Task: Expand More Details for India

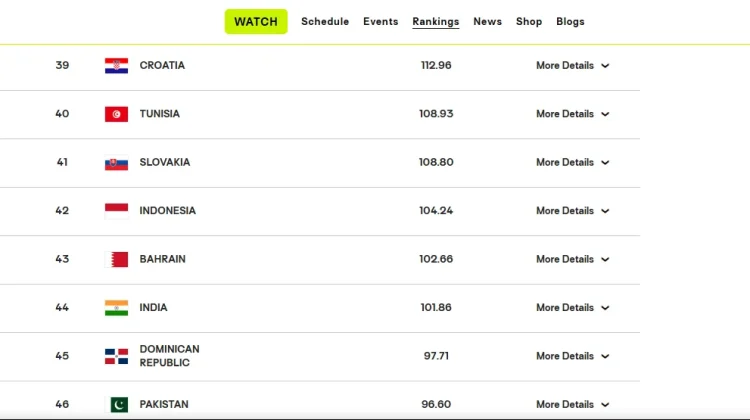Action: coord(573,308)
